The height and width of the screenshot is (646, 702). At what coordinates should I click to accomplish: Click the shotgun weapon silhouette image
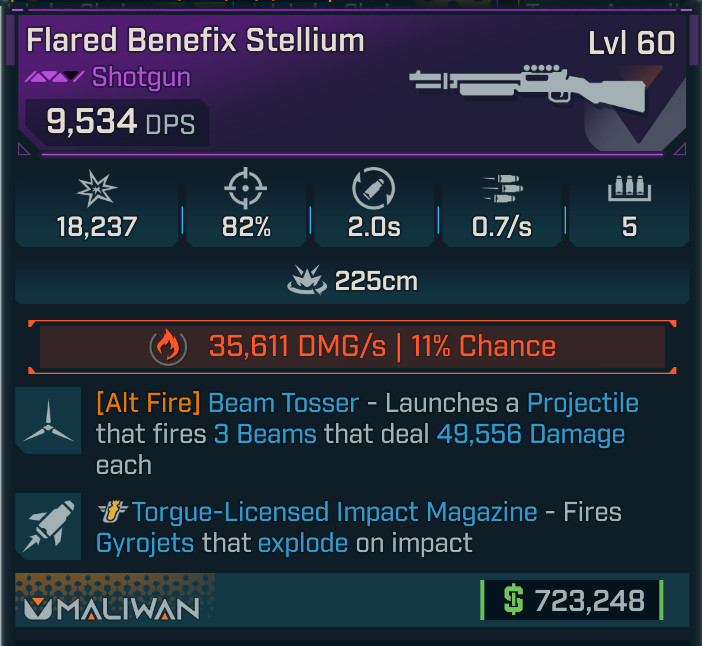528,88
